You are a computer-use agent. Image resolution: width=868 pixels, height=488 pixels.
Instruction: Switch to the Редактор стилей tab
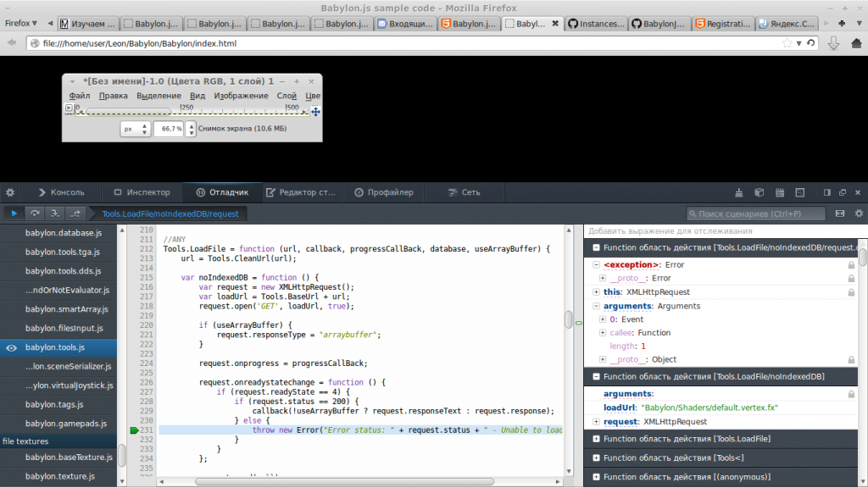[x=301, y=192]
